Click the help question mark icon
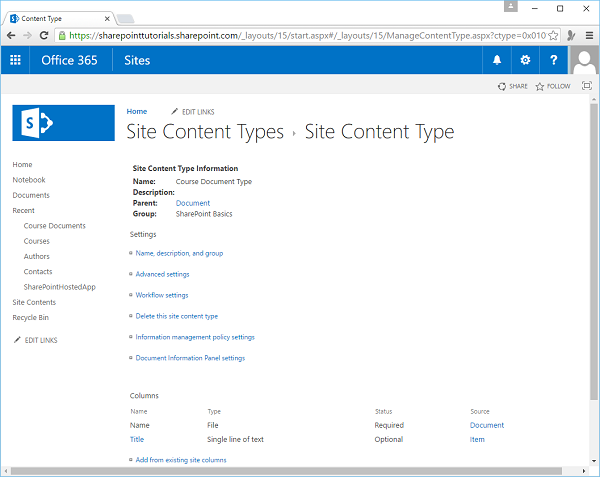 tap(554, 60)
